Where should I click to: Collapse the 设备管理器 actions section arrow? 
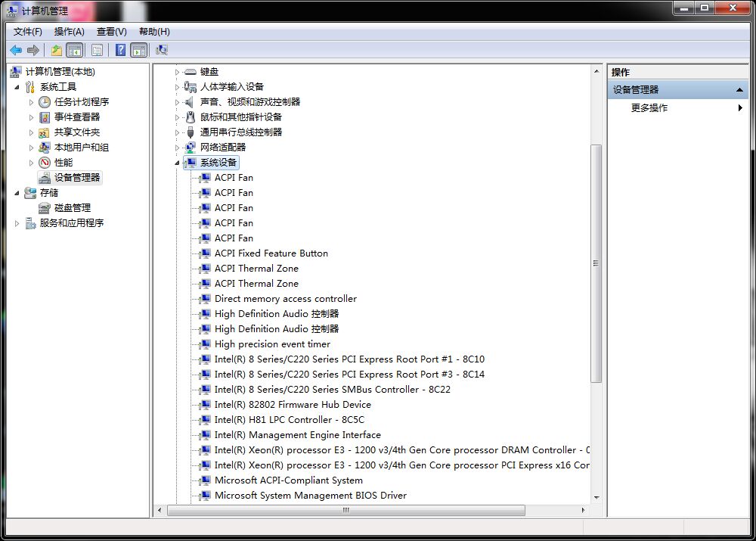tap(739, 90)
